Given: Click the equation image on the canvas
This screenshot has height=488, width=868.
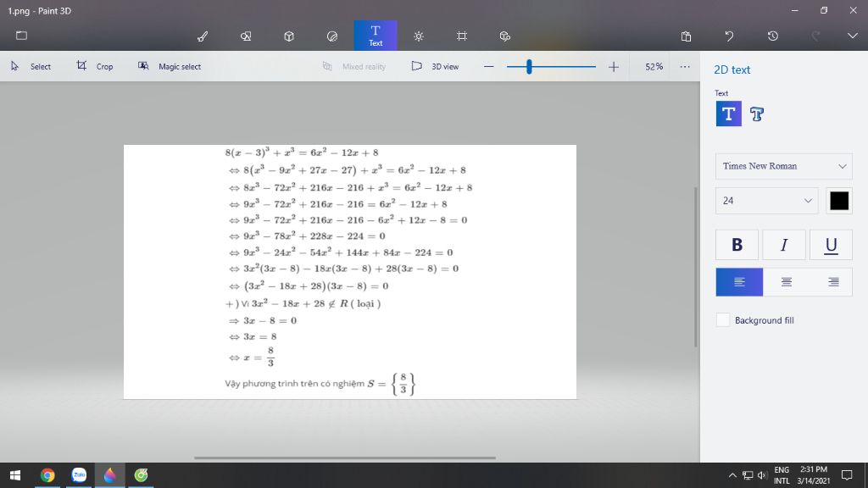Looking at the screenshot, I should [350, 272].
